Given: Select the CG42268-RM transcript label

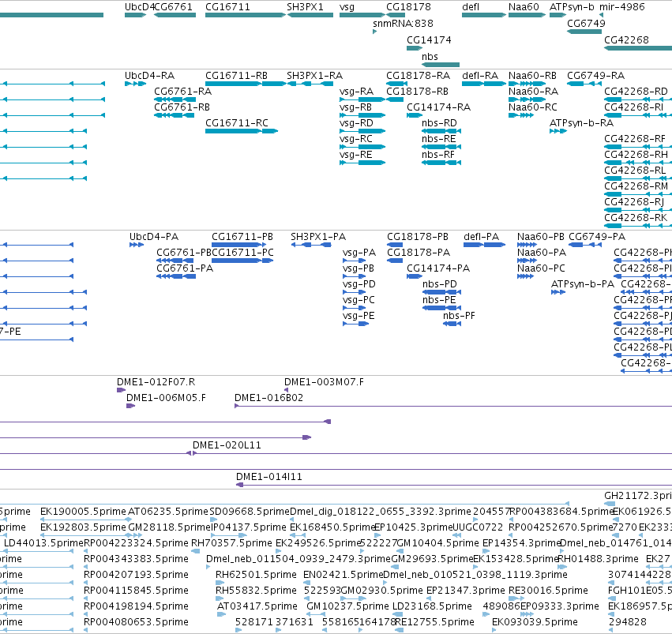Looking at the screenshot, I should coord(636,186).
